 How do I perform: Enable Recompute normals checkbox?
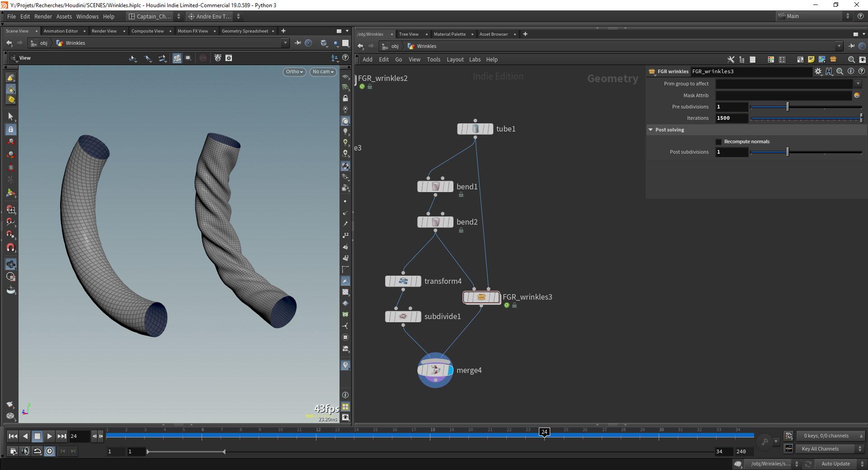719,142
